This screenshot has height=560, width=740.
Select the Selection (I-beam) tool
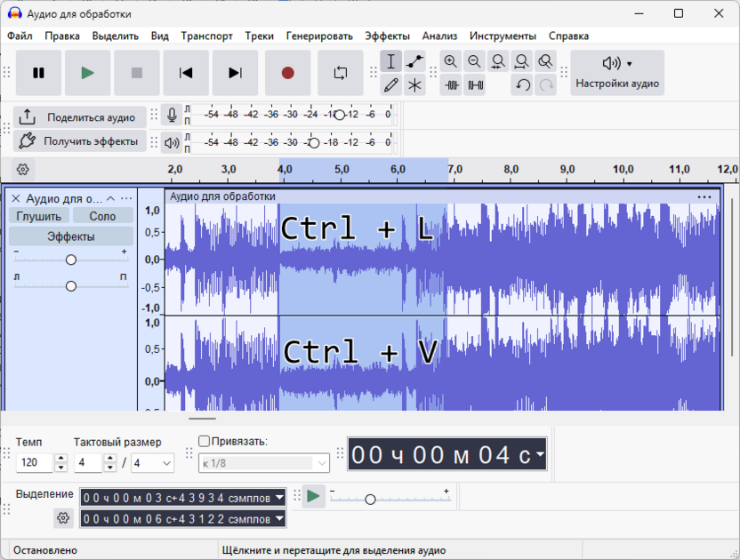(390, 61)
